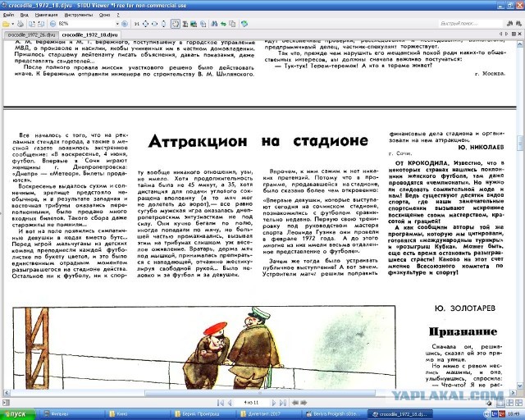The height and width of the screenshot is (420, 525).
Task: Print the document using the printer icon
Action: pyautogui.click(x=21, y=24)
